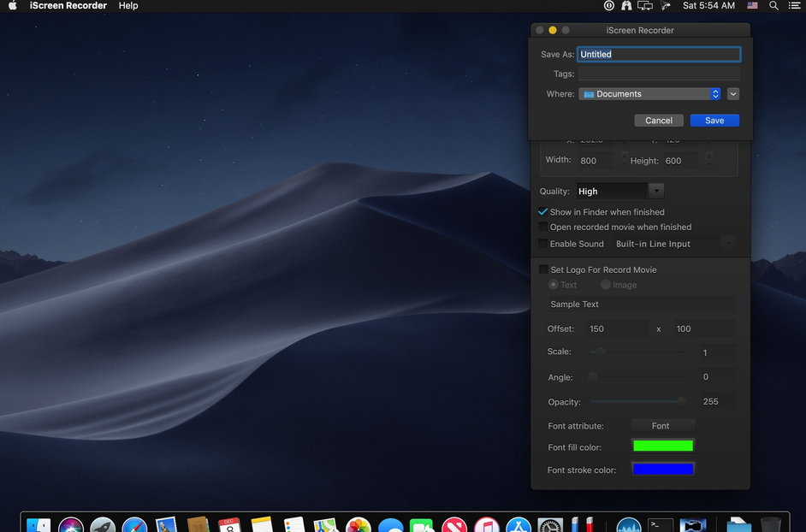Click the Tags input field
This screenshot has height=532, width=806.
659,74
